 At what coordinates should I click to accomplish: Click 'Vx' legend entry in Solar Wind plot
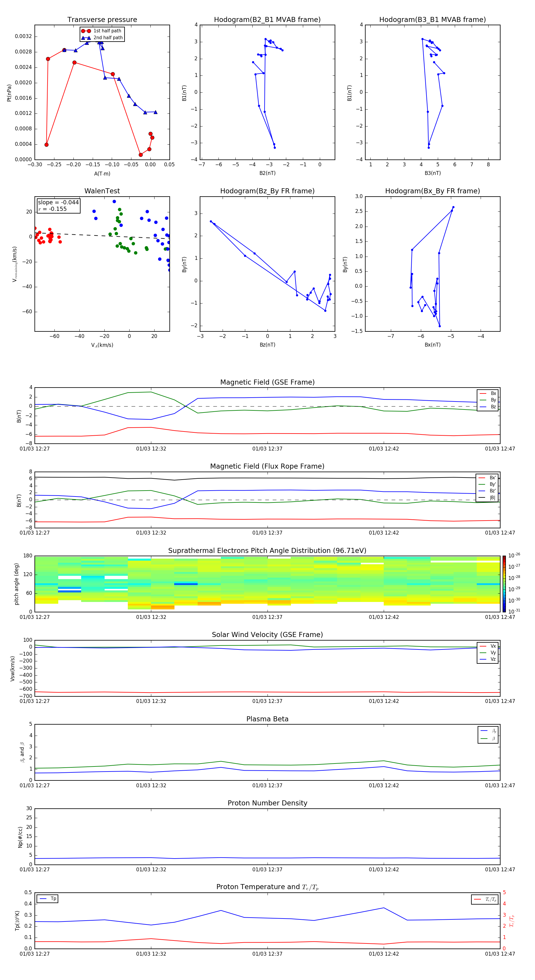pos(488,647)
